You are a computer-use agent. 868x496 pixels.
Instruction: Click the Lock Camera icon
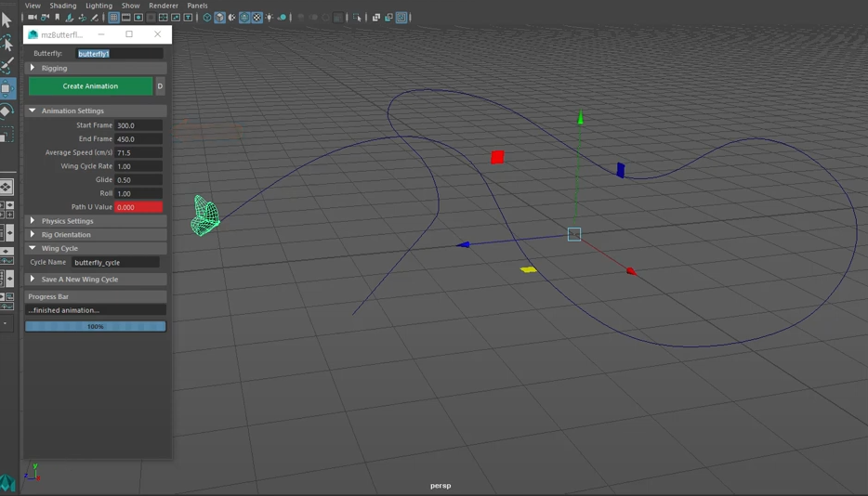click(x=45, y=17)
